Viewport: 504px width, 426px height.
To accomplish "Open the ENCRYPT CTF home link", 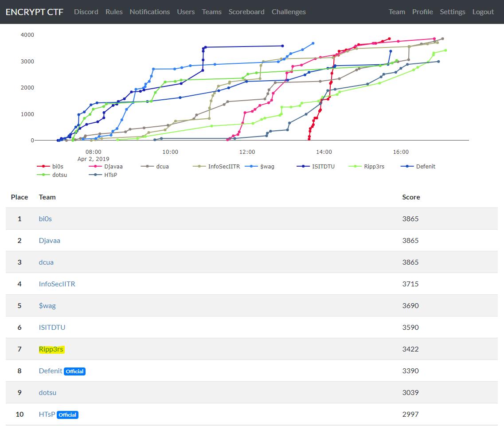I will 35,12.
